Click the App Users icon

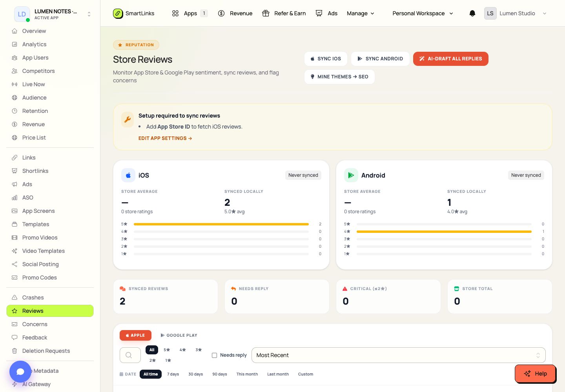(15, 58)
